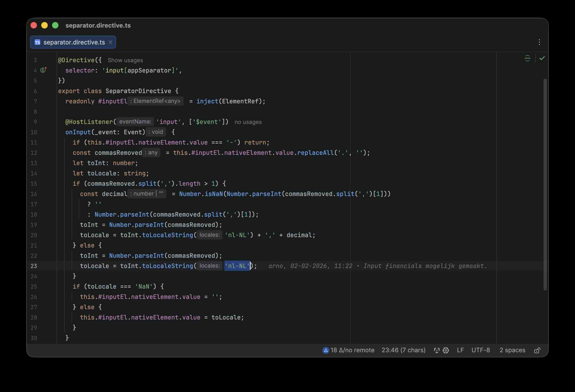Click 'toLocale' in 'let toLocale: string' declaration

[x=102, y=174]
